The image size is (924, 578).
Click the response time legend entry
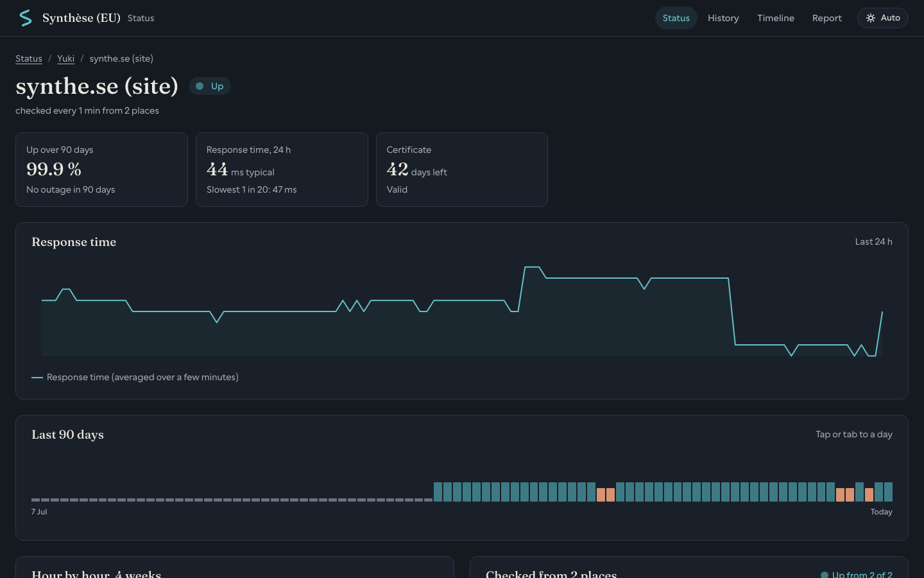pos(135,377)
